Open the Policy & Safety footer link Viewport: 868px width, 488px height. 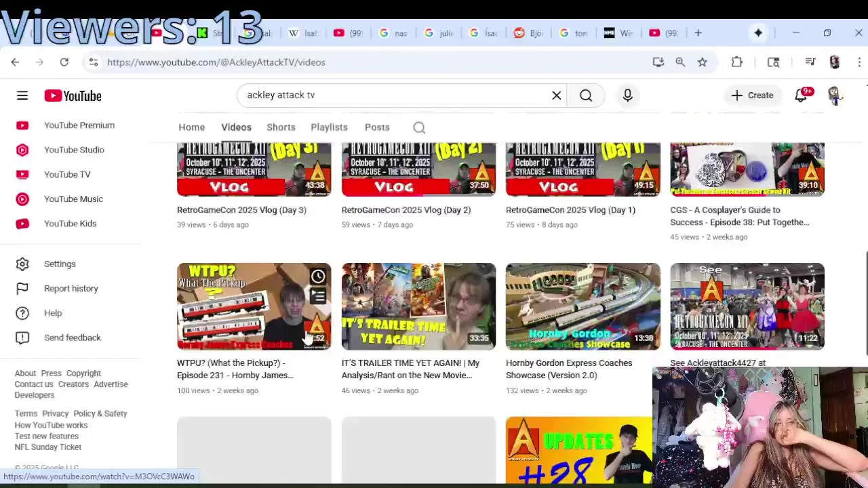coord(100,413)
